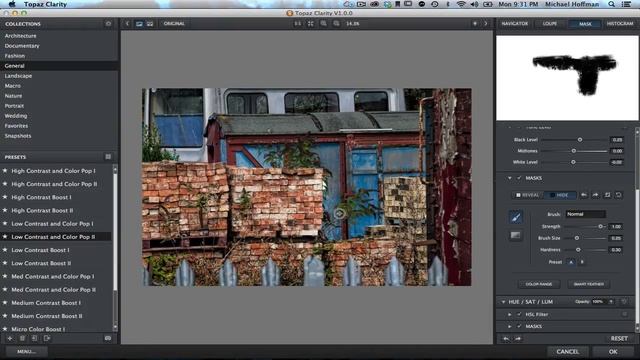
Task: Select the Landscape collection
Action: pos(18,76)
